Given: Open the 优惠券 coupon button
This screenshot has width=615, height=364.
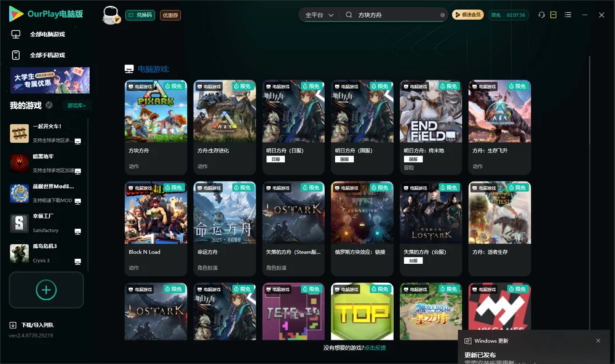Looking at the screenshot, I should click(x=170, y=15).
